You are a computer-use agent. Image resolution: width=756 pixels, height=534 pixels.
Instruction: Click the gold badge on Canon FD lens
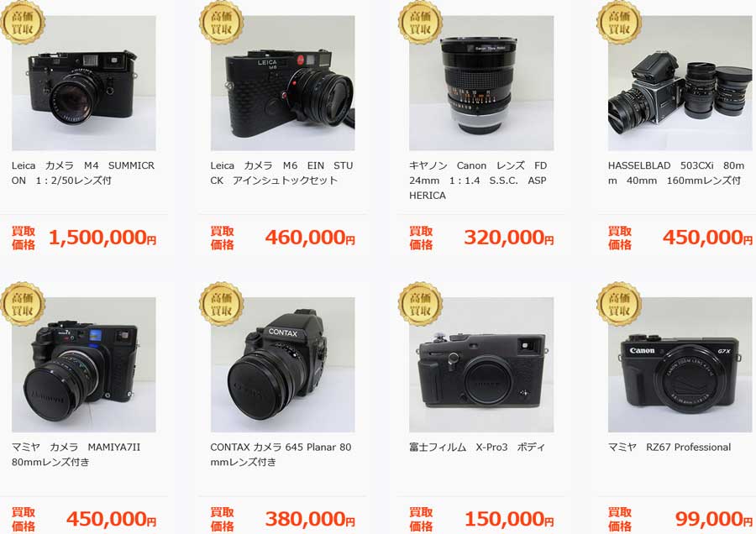tap(420, 22)
